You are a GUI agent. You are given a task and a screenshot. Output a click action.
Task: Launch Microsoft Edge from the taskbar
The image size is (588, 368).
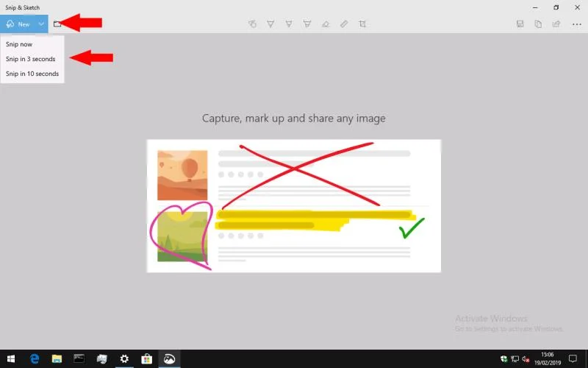[x=35, y=359]
